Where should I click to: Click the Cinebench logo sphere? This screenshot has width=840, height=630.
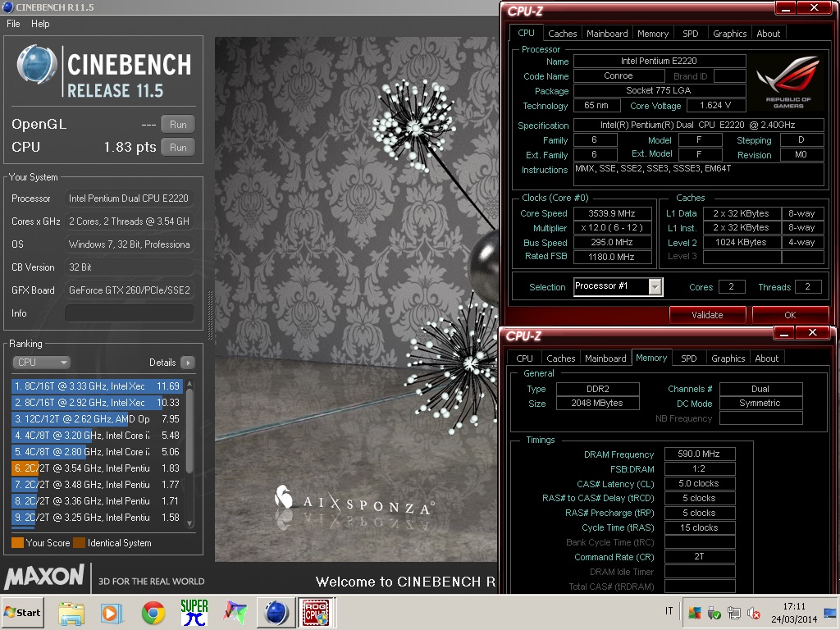pyautogui.click(x=36, y=65)
